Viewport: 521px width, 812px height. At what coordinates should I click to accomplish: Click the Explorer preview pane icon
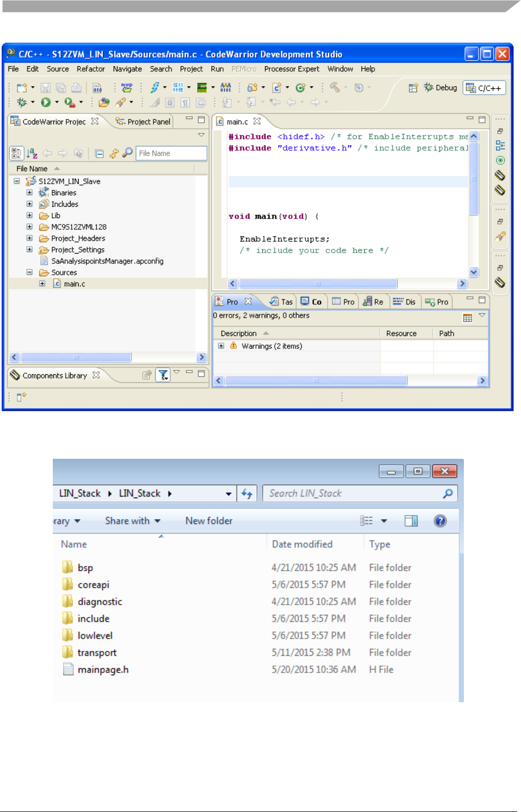point(411,521)
